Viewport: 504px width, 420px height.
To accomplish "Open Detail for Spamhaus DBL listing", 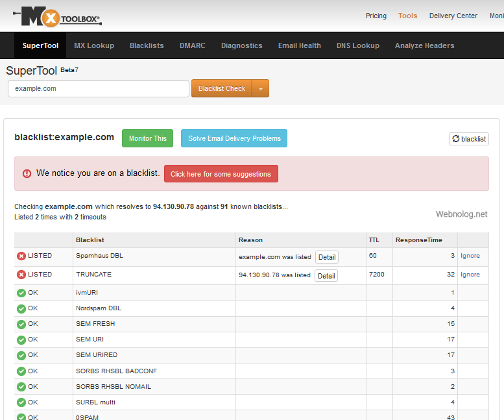I will [x=327, y=257].
